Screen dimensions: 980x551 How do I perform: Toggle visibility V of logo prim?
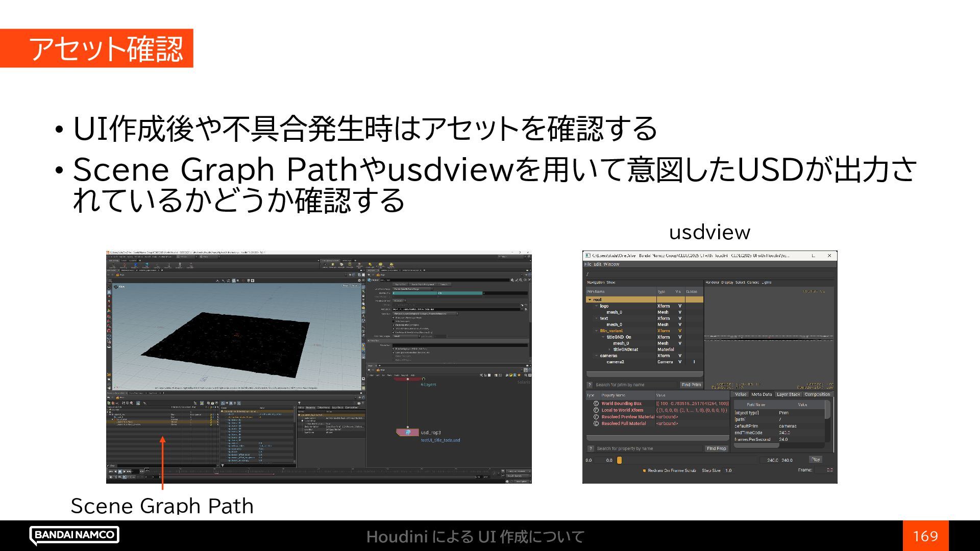(679, 306)
